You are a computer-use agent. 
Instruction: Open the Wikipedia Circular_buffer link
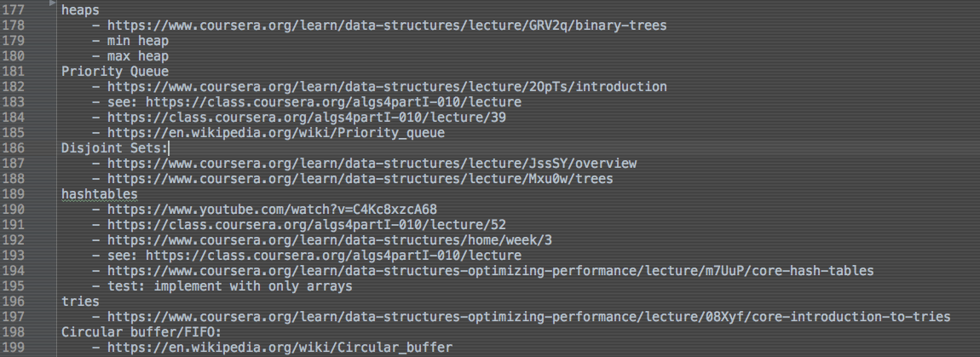[280, 348]
